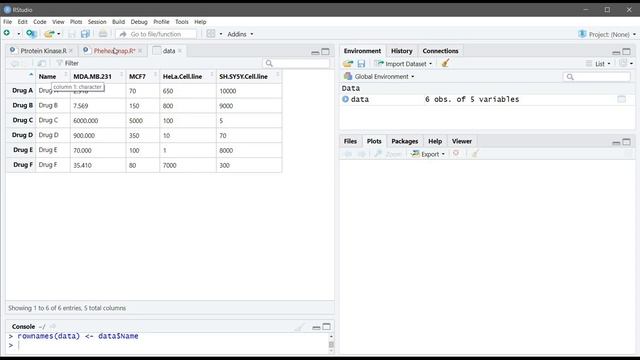Expand the data object arrow icon
The height and width of the screenshot is (360, 640).
coord(345,99)
